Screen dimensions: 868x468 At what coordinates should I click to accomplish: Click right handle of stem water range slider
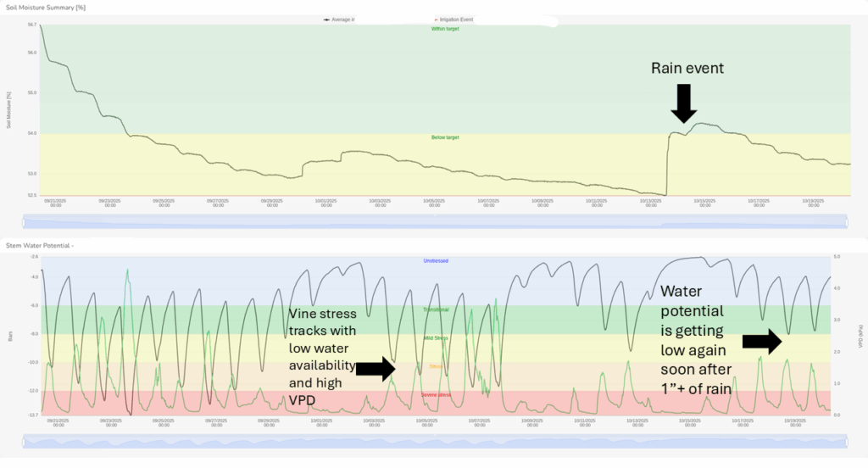click(847, 441)
